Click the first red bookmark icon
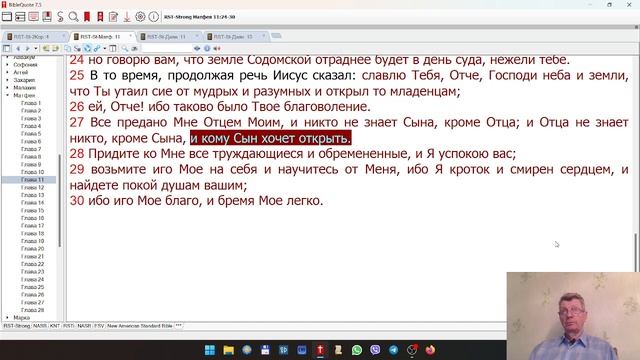Viewport: 640px width, 360px height. [87, 17]
